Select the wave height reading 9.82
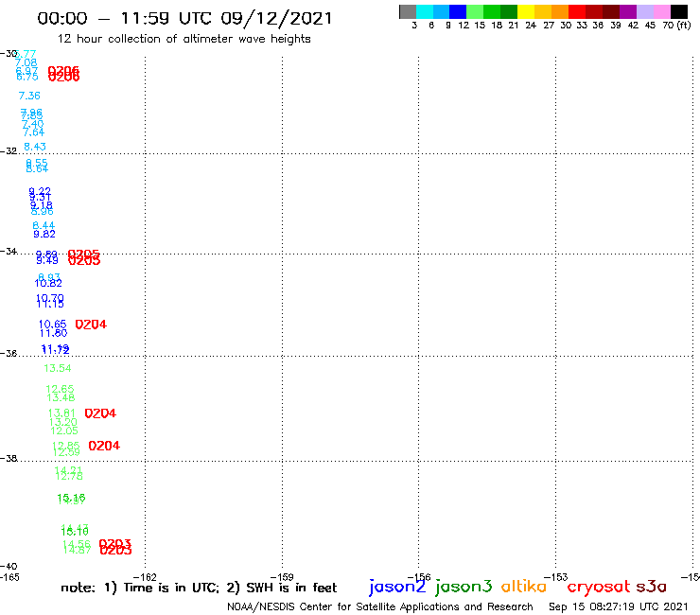This screenshot has width=700, height=615. 44,234
